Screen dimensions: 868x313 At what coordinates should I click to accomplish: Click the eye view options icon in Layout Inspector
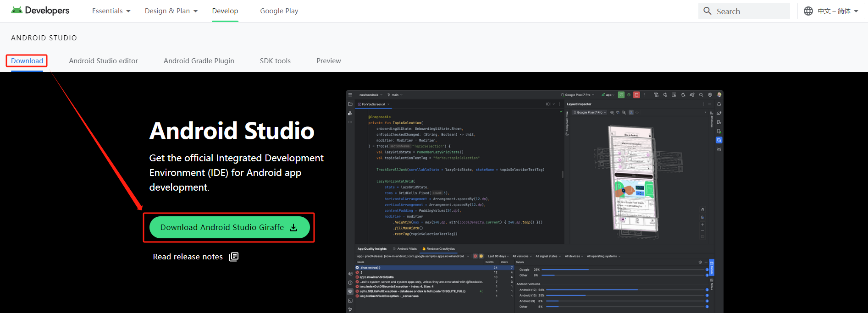612,112
